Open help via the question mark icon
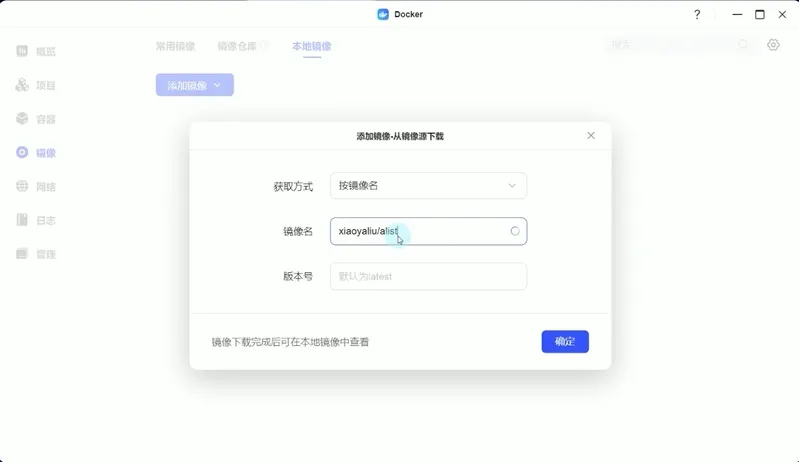The width and height of the screenshot is (799, 462). [697, 14]
